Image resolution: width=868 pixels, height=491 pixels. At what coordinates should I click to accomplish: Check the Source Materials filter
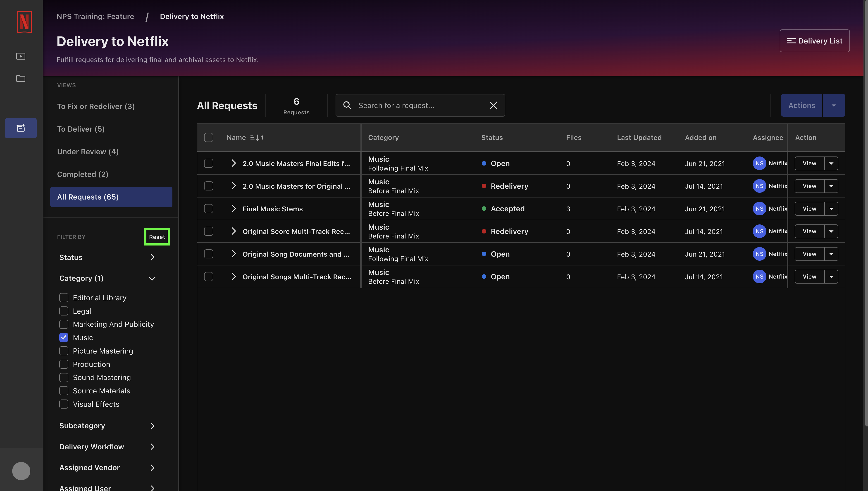point(64,391)
